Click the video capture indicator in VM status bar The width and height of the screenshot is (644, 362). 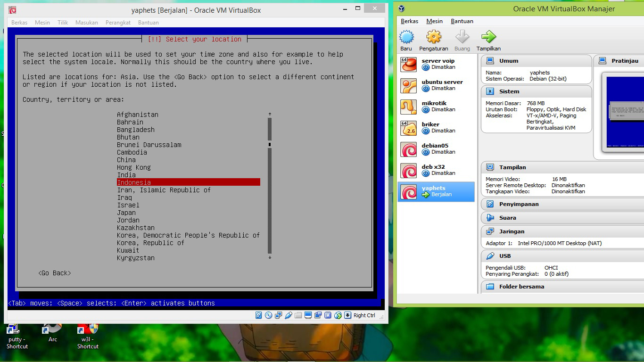pos(318,315)
